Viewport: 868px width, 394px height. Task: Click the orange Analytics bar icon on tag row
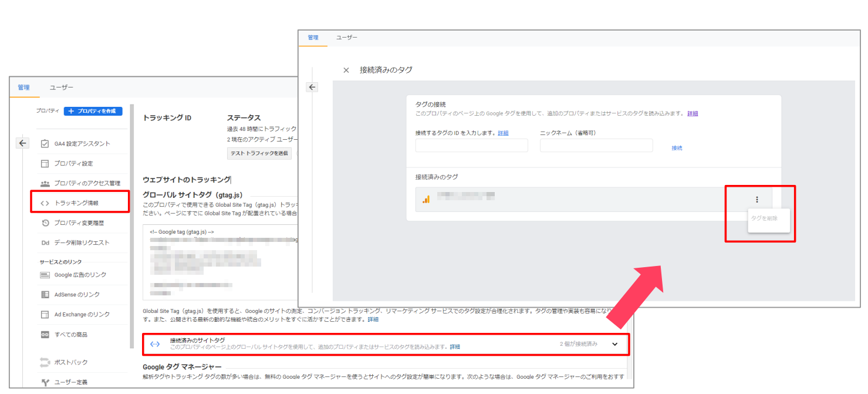click(x=426, y=199)
